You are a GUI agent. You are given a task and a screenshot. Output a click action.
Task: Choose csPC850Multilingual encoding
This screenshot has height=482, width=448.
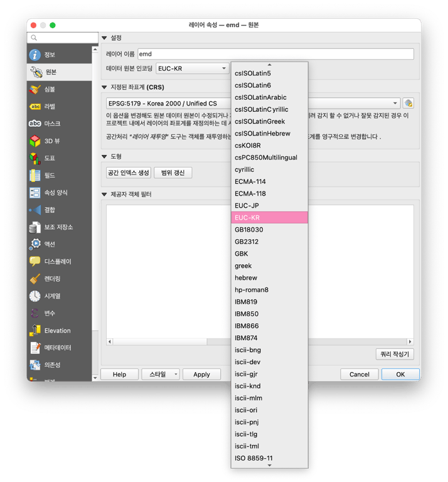[269, 158]
